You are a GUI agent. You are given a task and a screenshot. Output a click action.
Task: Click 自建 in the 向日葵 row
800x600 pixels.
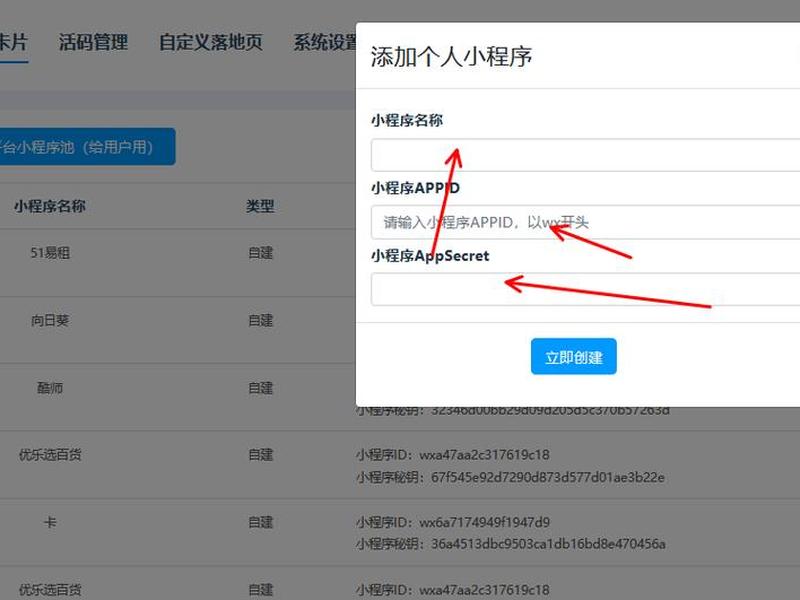click(x=261, y=320)
